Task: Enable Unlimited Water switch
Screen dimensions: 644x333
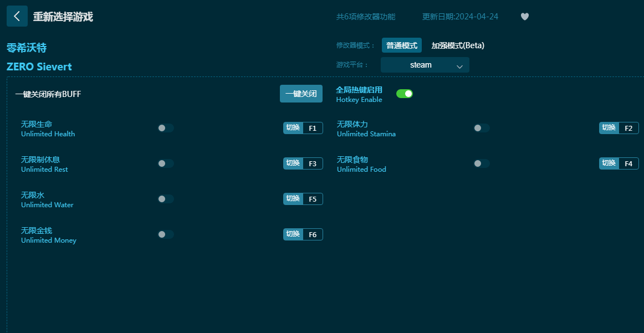Action: pos(166,199)
